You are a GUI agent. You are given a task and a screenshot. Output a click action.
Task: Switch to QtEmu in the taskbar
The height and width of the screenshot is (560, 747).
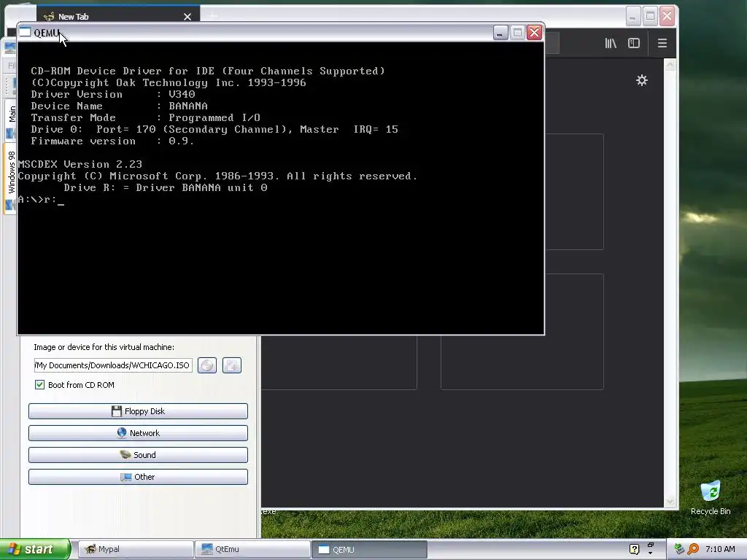(x=252, y=549)
